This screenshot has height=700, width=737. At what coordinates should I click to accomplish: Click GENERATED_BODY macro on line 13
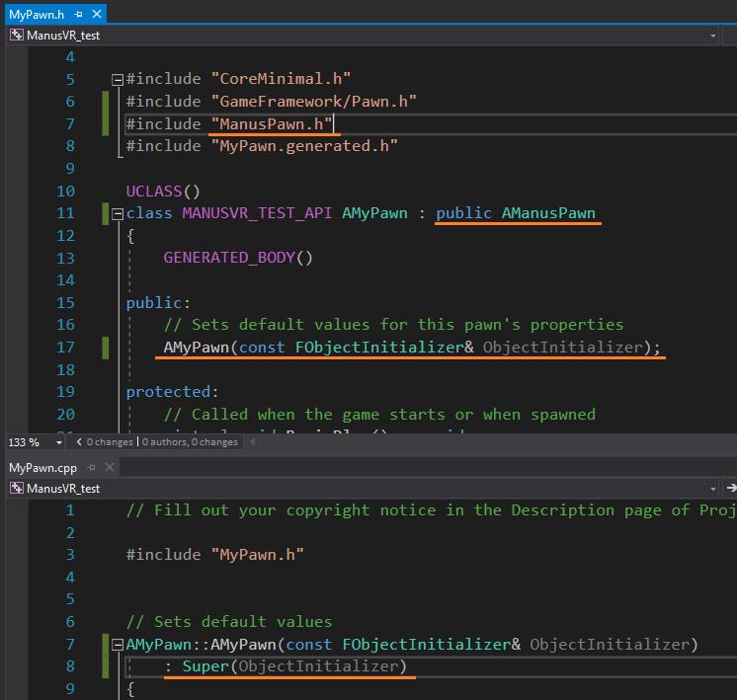coord(229,258)
